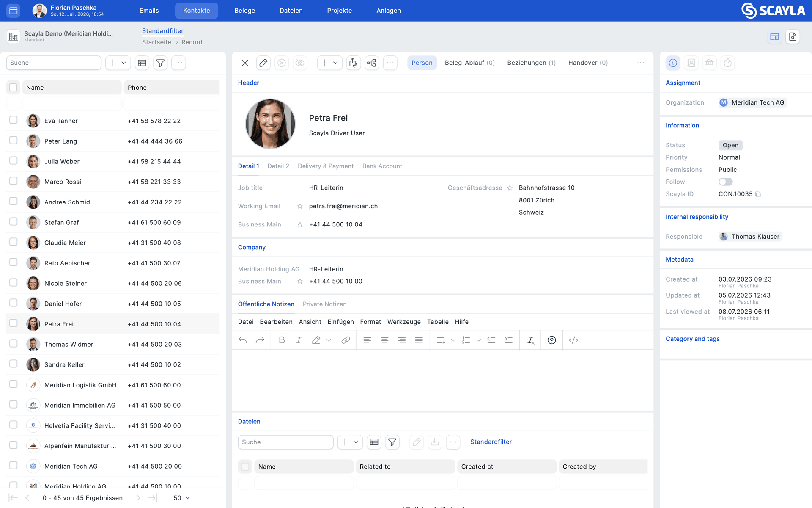Open the bank building icon in right sidebar
The width and height of the screenshot is (812, 508).
coord(709,63)
